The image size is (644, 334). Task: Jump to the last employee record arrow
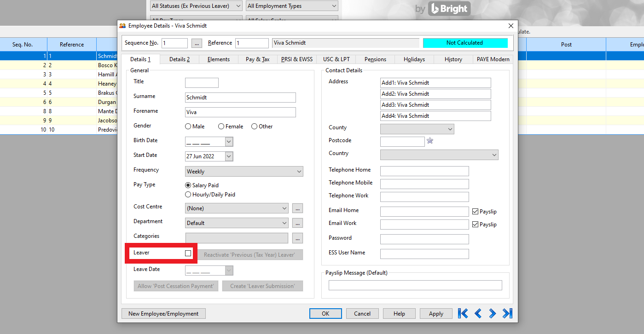(507, 314)
